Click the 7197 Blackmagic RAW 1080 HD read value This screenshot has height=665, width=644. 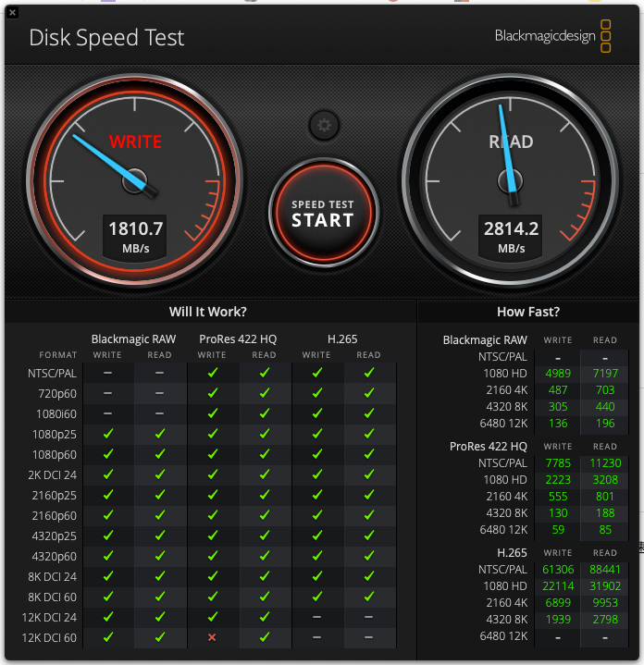605,374
